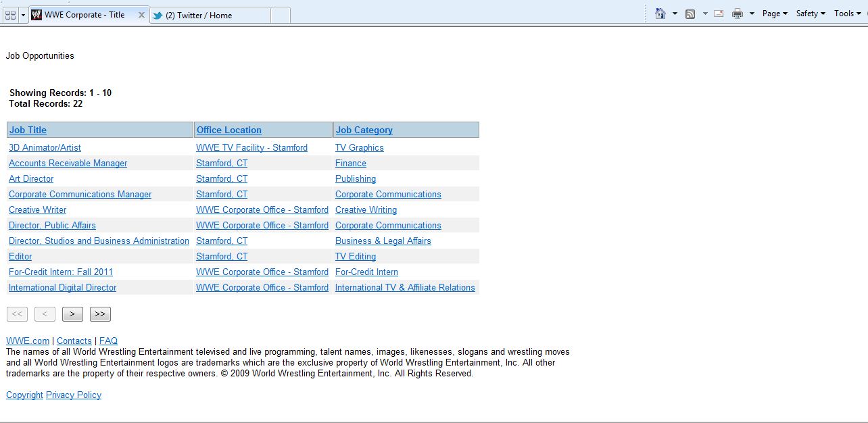
Task: Click the disabled first page button
Action: tap(17, 314)
